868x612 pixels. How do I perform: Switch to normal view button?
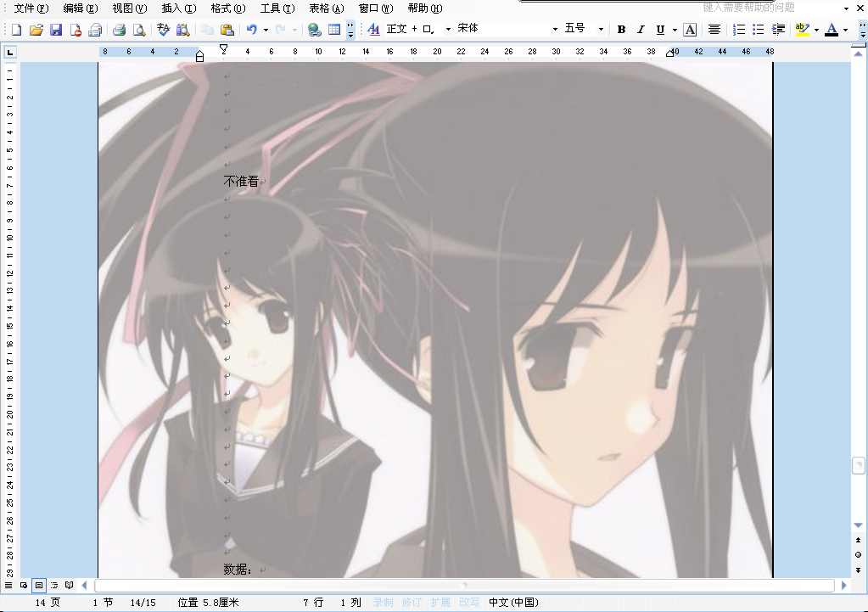point(8,585)
